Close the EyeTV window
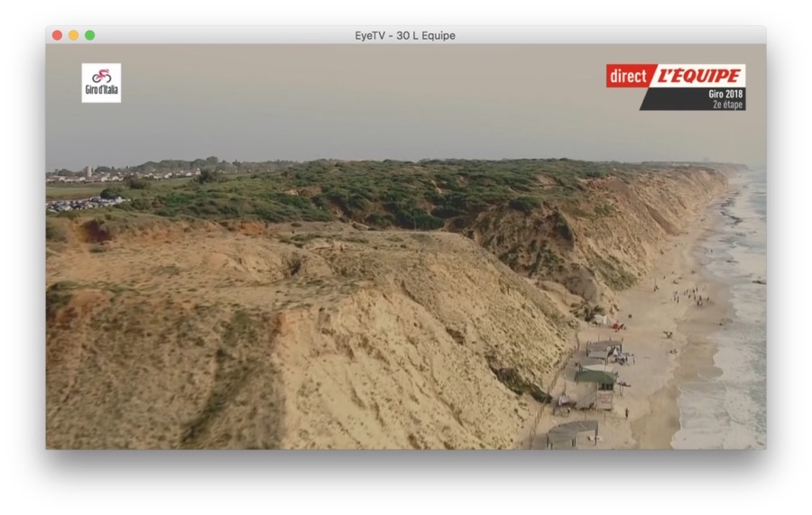 click(x=57, y=35)
